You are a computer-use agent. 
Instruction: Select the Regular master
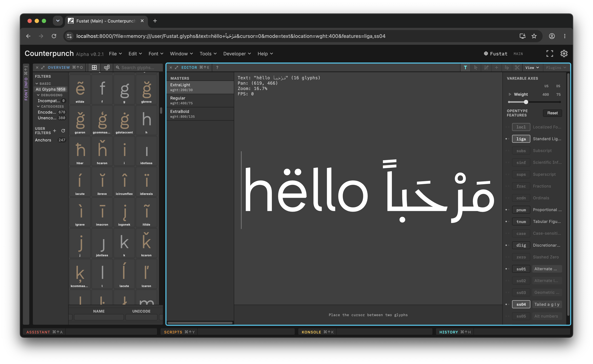tap(200, 101)
